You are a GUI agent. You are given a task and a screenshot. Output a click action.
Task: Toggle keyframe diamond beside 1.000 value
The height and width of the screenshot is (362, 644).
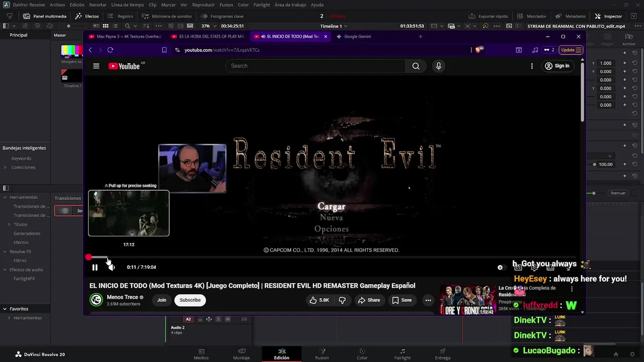pyautogui.click(x=624, y=63)
